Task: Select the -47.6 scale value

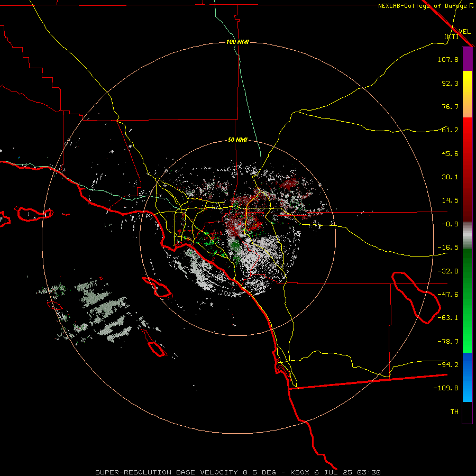Action: pos(448,295)
